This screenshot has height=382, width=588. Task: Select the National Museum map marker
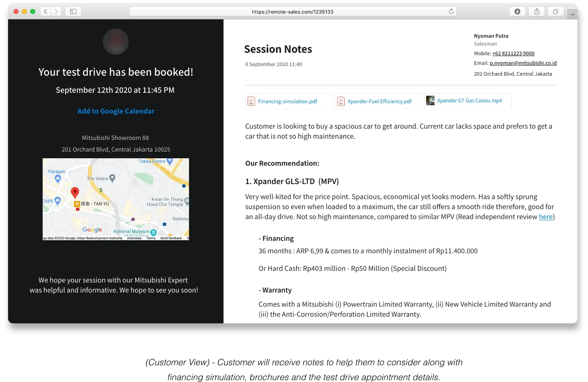(x=153, y=232)
